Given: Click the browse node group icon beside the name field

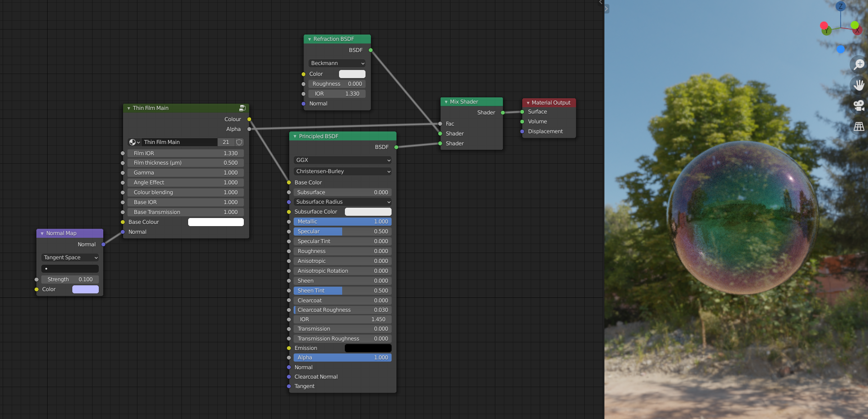Looking at the screenshot, I should pos(134,142).
